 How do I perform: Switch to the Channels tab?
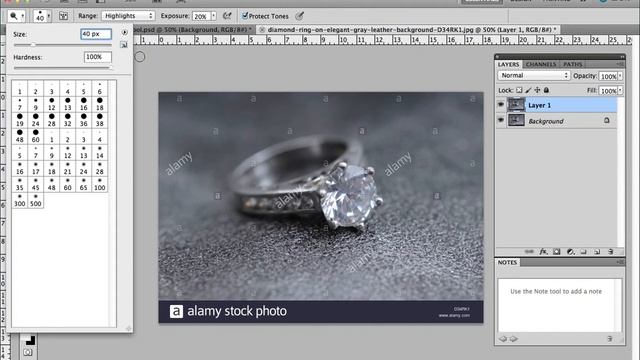coord(541,64)
